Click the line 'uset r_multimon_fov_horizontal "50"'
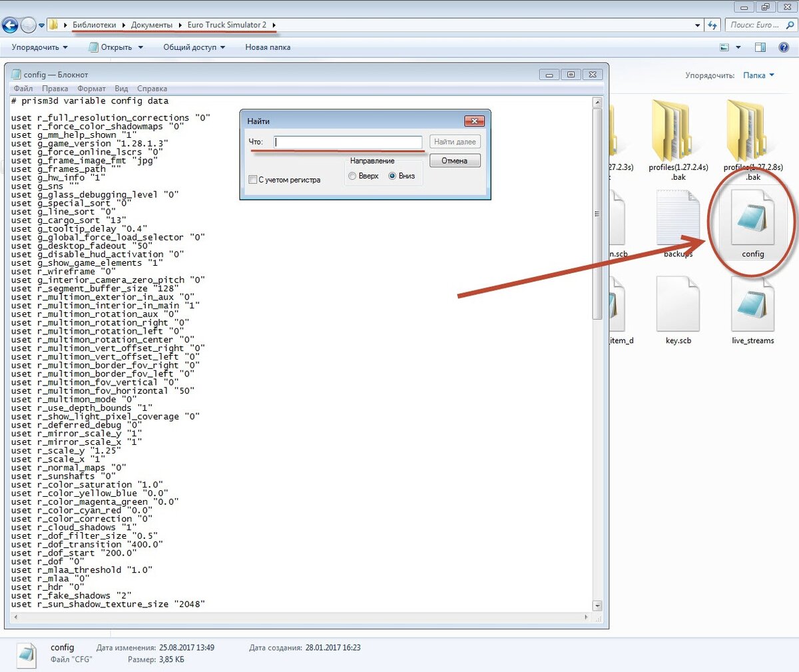The height and width of the screenshot is (672, 799). click(x=103, y=391)
